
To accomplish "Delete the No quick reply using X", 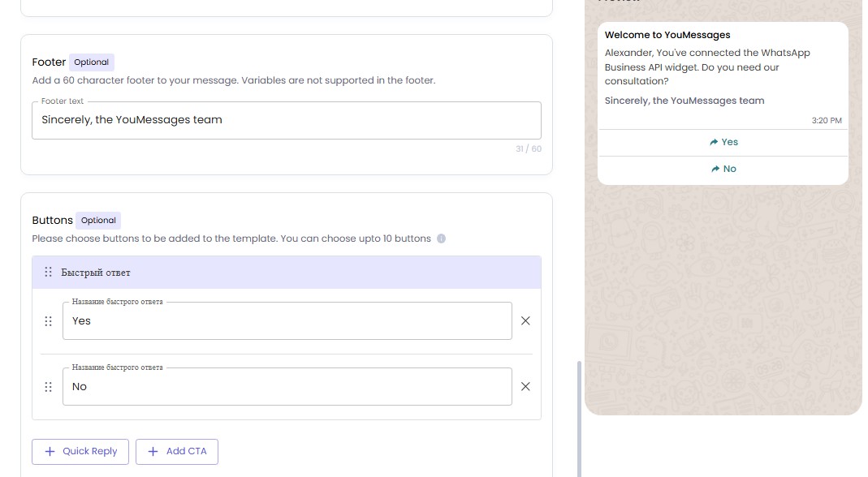I will (525, 387).
